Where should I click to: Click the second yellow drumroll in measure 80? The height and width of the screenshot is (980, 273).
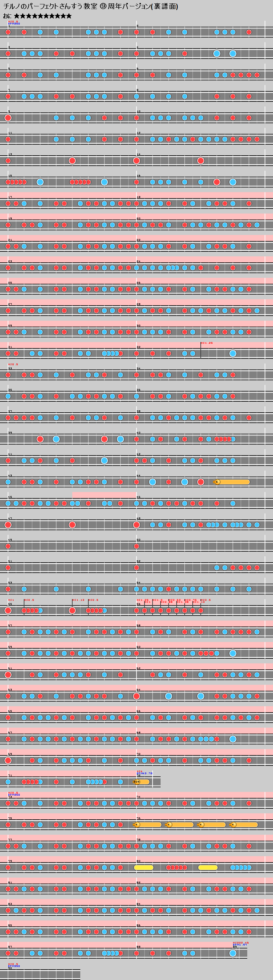point(208,868)
